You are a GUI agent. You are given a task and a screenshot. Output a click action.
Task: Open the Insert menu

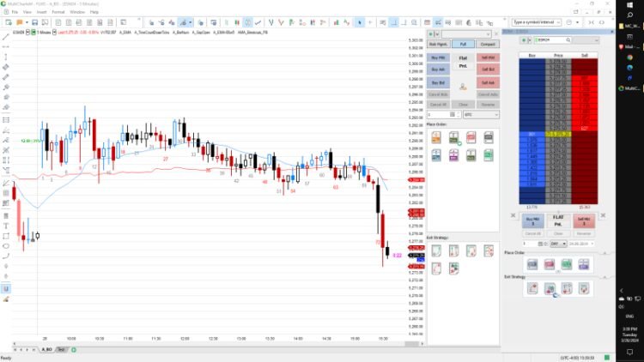tap(42, 12)
